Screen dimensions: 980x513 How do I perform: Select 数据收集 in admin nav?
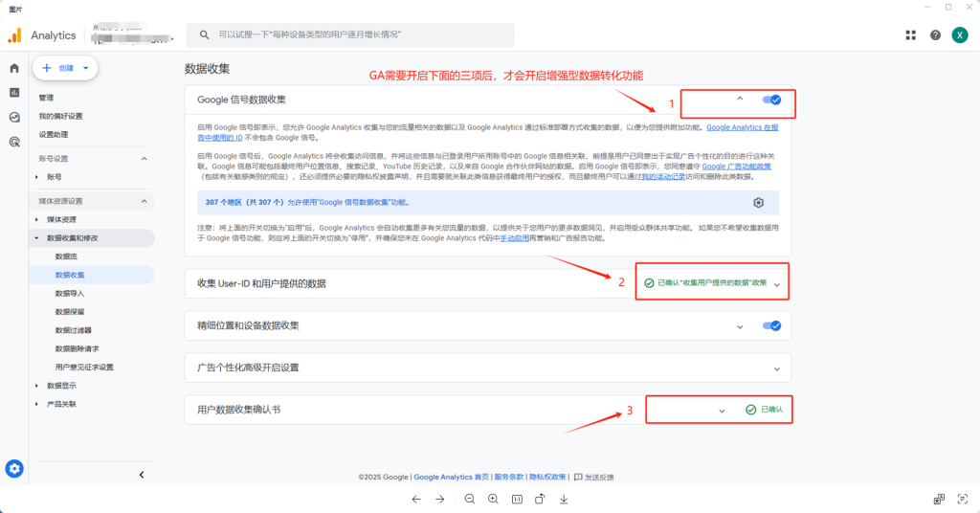pos(69,275)
